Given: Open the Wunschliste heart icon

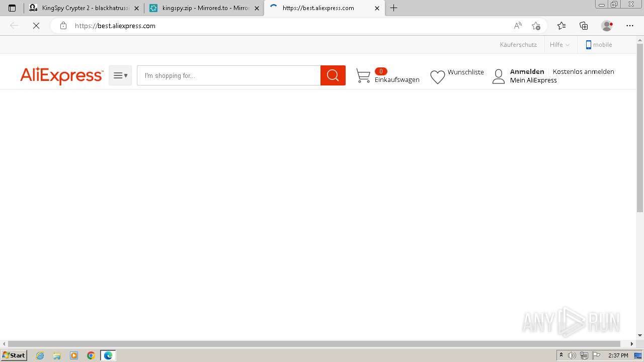Looking at the screenshot, I should [438, 77].
